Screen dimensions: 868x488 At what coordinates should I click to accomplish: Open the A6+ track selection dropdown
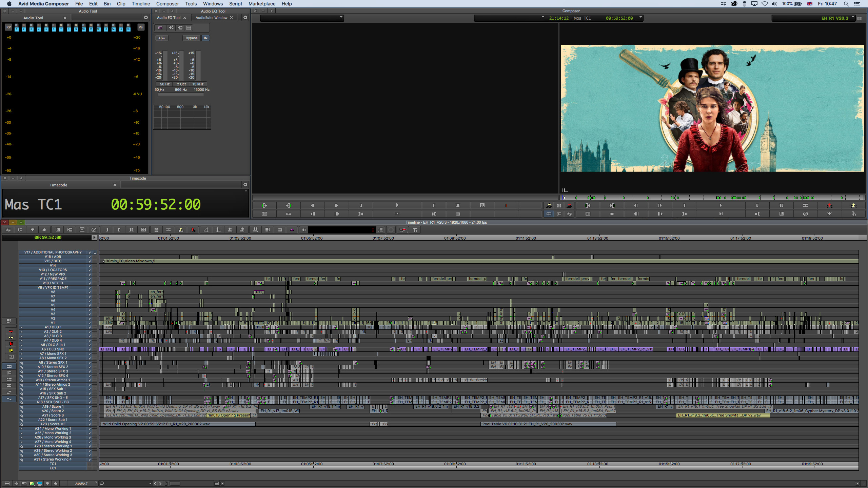pyautogui.click(x=162, y=38)
